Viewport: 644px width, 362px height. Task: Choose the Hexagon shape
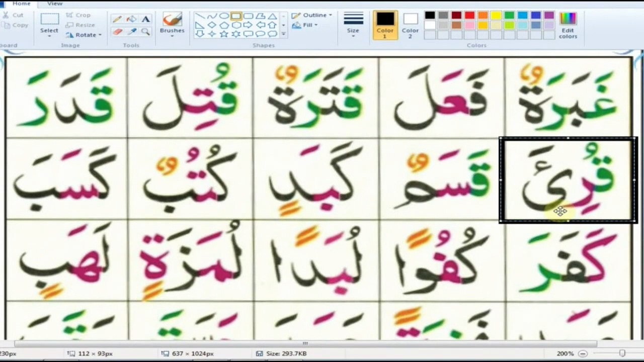pyautogui.click(x=236, y=25)
